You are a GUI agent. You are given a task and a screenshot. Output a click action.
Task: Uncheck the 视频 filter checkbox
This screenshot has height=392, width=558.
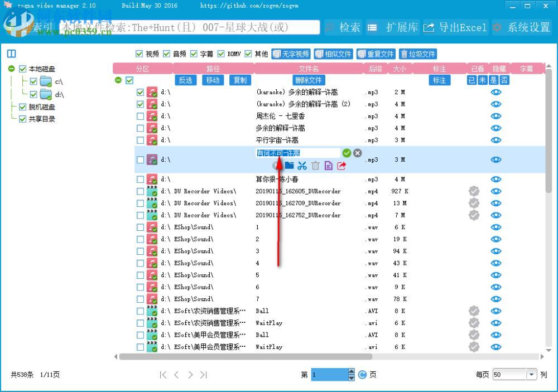click(139, 54)
